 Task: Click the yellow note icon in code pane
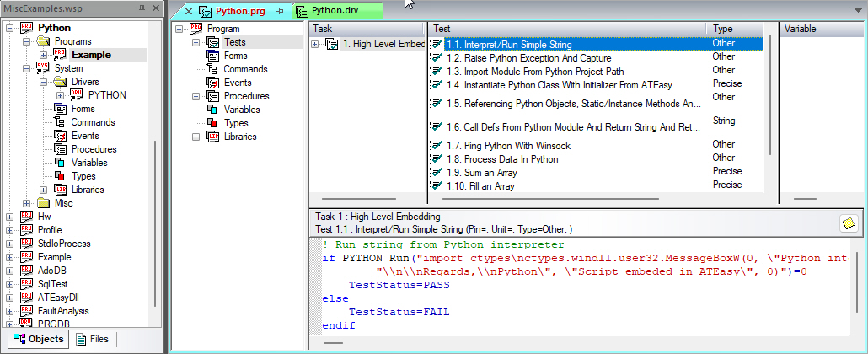[x=849, y=223]
